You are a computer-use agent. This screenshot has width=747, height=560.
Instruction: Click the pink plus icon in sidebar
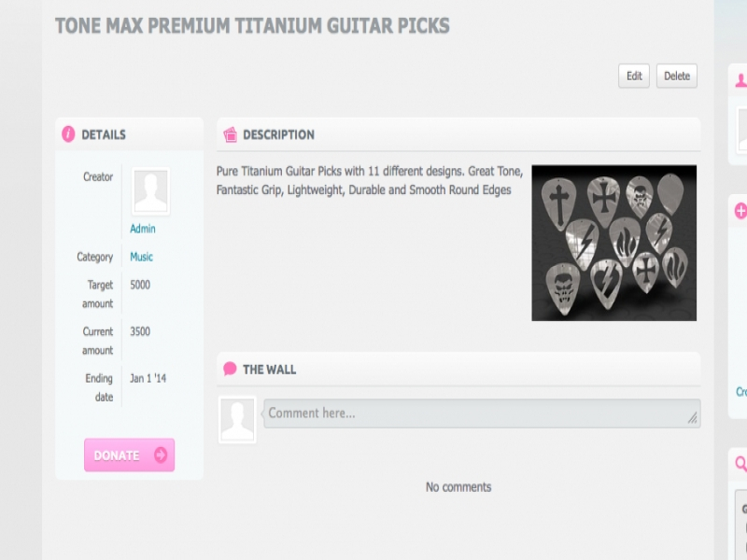(x=741, y=211)
